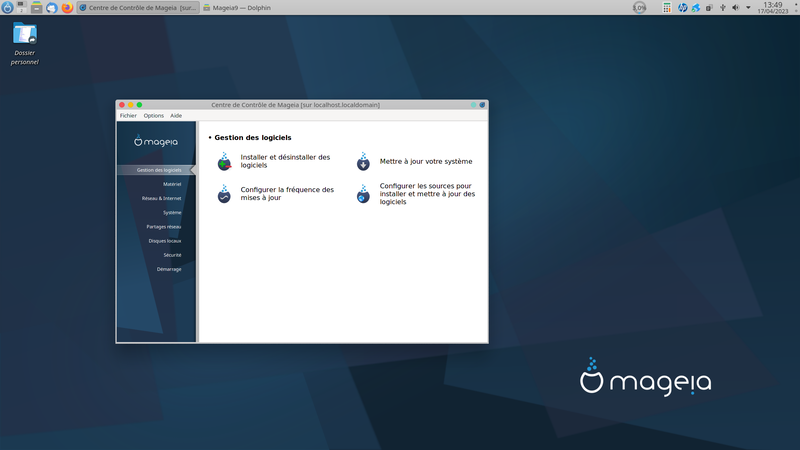Screen dimensions: 800x450
Task: Switch to Mageia9 — Dolphin taskbar entry
Action: pos(237,8)
